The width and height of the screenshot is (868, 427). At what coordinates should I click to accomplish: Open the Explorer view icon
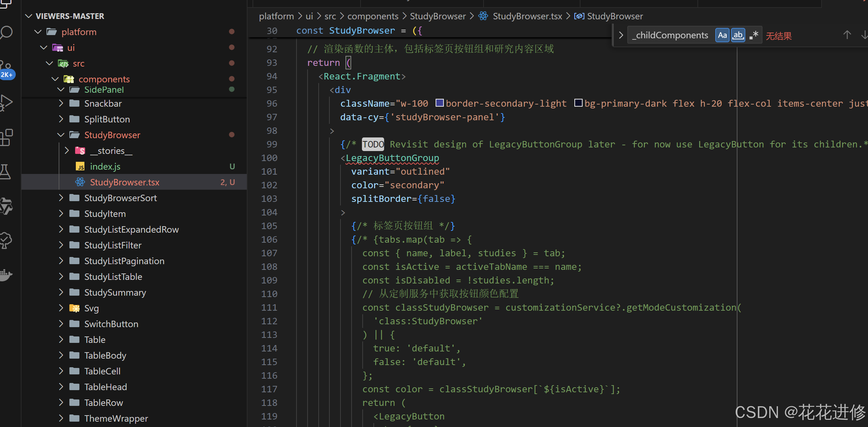(x=6, y=4)
